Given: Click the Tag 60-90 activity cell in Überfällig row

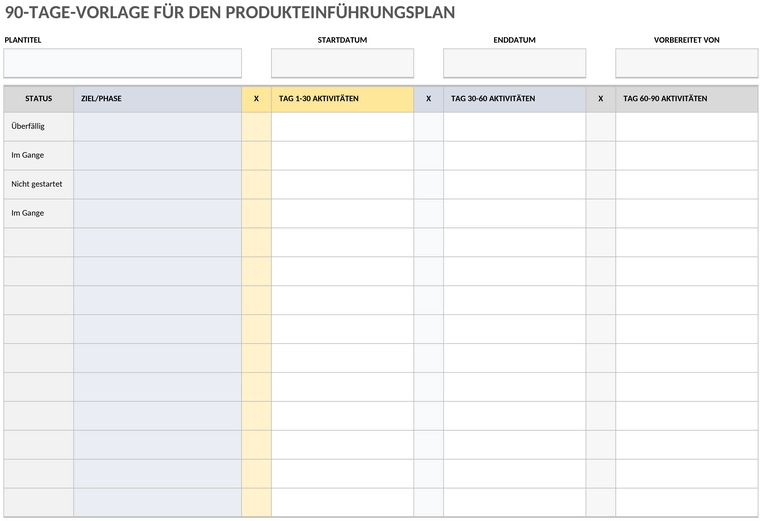Looking at the screenshot, I should click(686, 127).
